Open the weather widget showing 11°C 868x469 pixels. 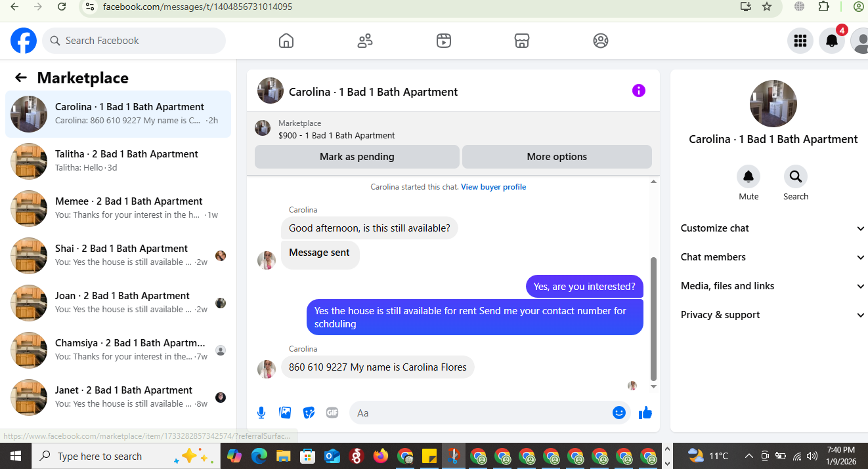coord(708,456)
